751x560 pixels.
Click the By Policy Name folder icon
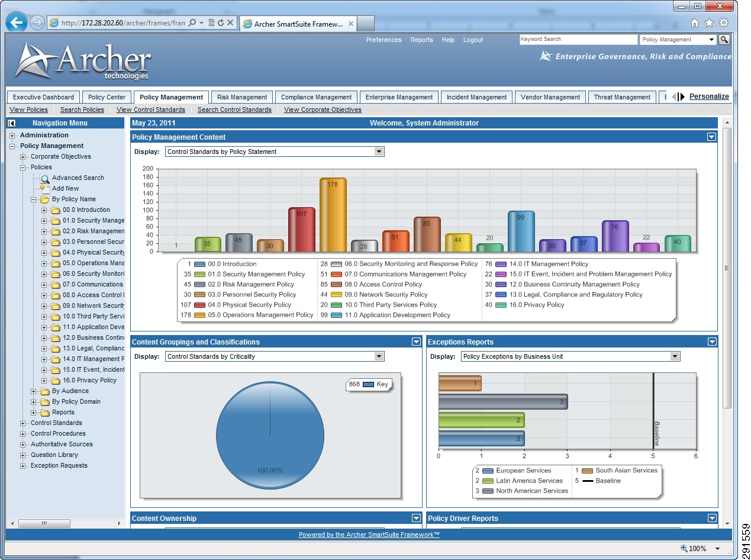pyautogui.click(x=44, y=199)
